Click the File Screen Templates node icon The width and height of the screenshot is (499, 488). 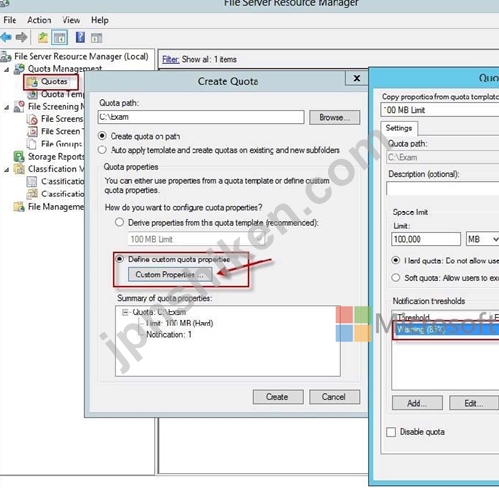pos(32,131)
